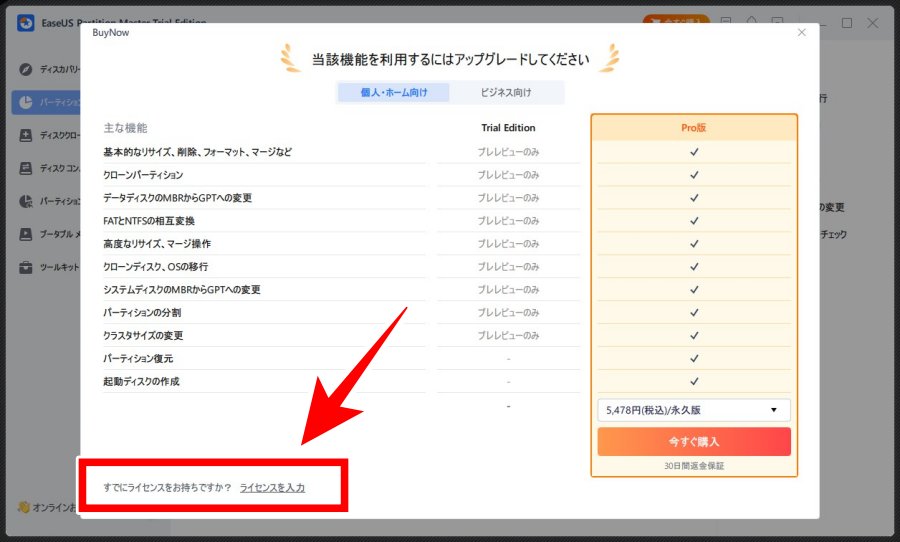Open the ディスカバリー sidebar icon in main window
The height and width of the screenshot is (542, 900).
pos(25,69)
